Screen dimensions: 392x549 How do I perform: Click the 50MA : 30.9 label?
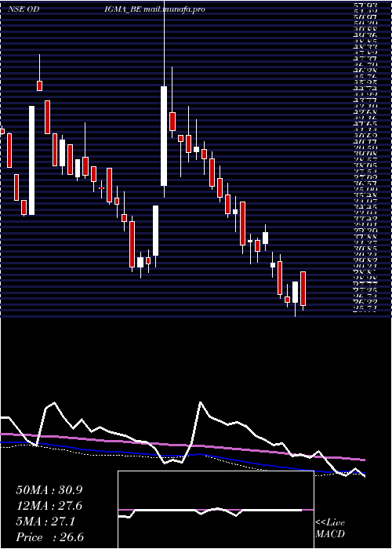pyautogui.click(x=49, y=490)
